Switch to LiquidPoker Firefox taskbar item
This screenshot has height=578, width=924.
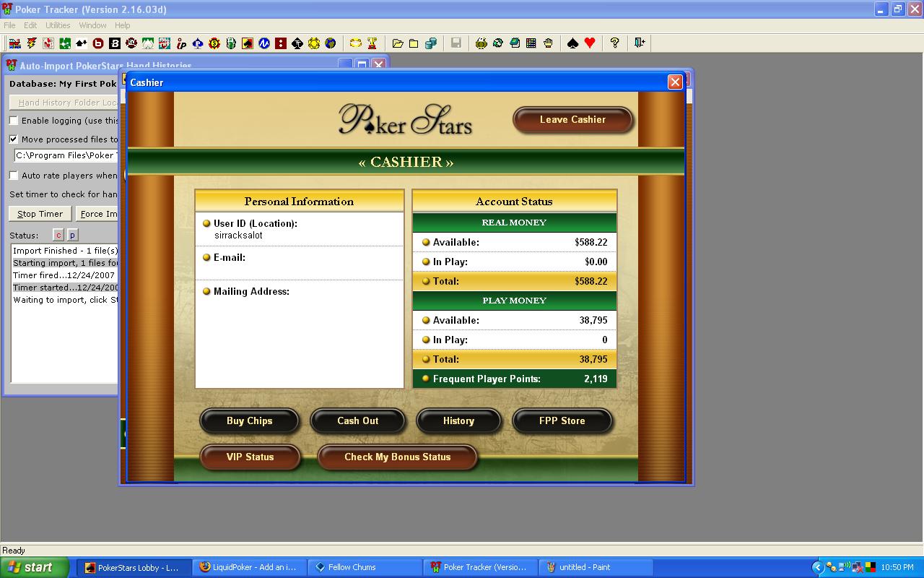(250, 567)
